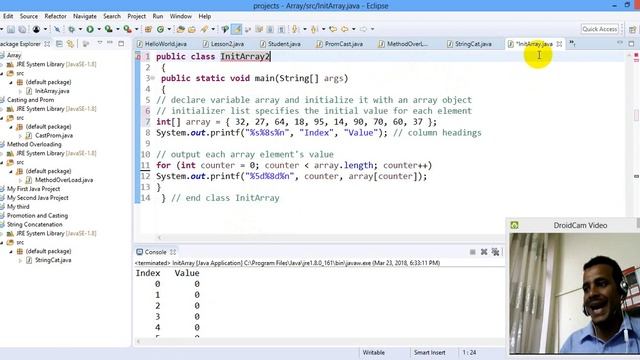
Task: Switch to the PromCast.java tab
Action: pos(340,44)
